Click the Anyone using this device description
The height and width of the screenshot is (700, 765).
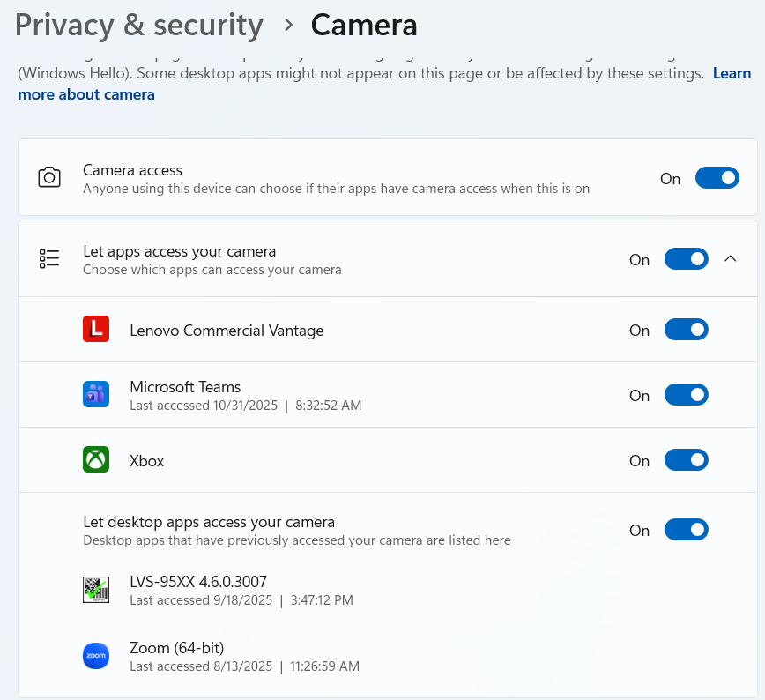336,189
